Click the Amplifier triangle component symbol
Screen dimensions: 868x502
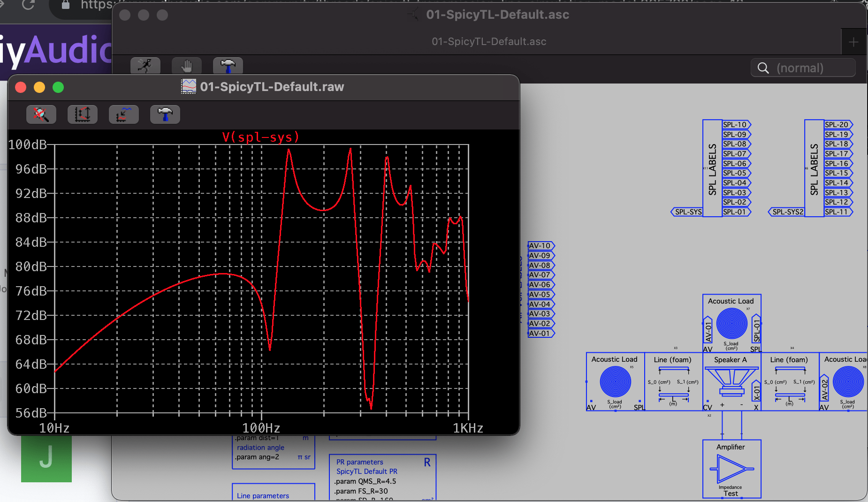(731, 469)
